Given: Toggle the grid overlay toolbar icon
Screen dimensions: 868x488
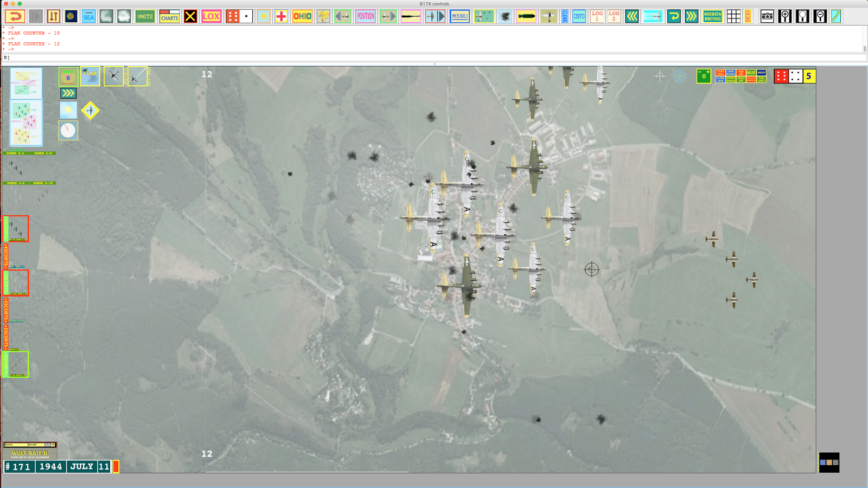Looking at the screenshot, I should [733, 16].
